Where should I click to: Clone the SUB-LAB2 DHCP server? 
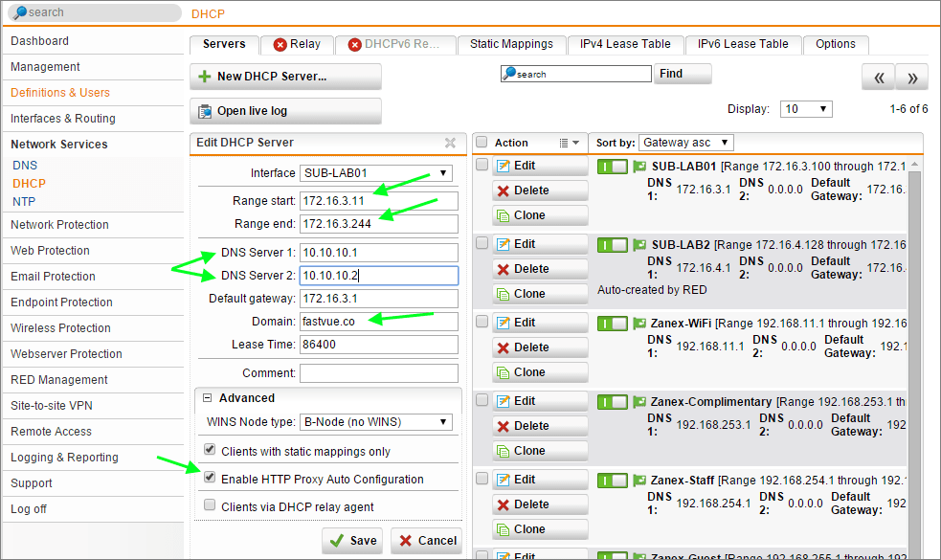coord(540,294)
